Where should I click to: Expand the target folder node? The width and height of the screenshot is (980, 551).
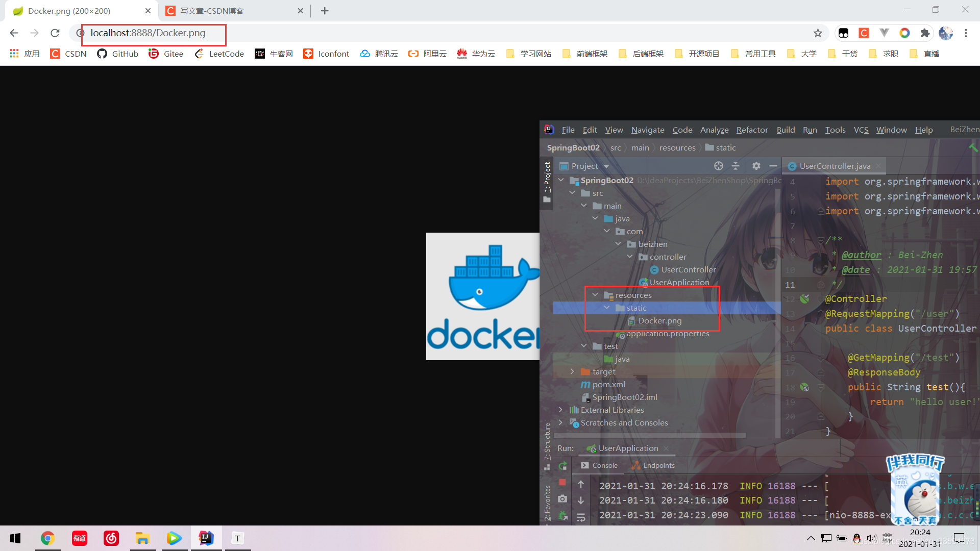coord(572,371)
